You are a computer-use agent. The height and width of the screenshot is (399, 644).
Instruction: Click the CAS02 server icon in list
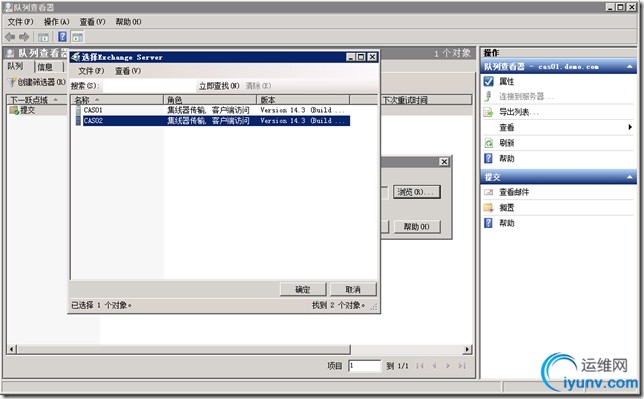click(78, 120)
